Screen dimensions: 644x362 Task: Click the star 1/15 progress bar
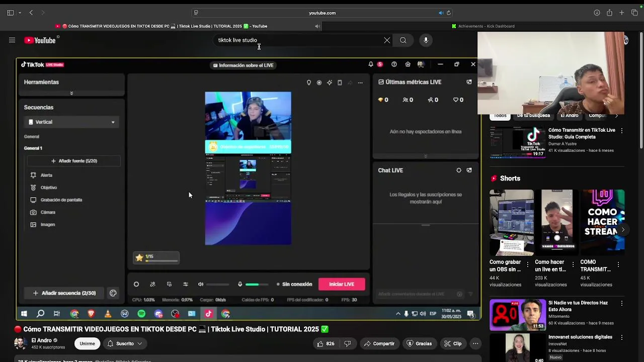pyautogui.click(x=156, y=258)
